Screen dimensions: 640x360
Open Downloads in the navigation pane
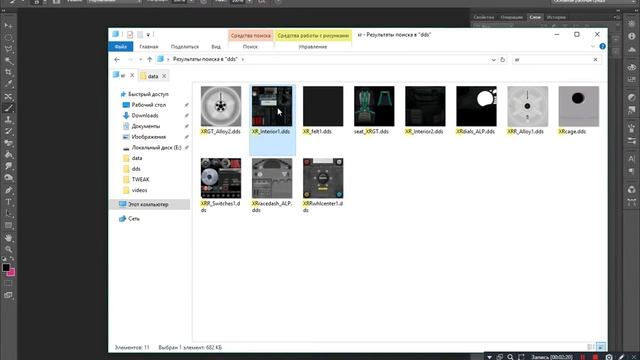point(144,116)
